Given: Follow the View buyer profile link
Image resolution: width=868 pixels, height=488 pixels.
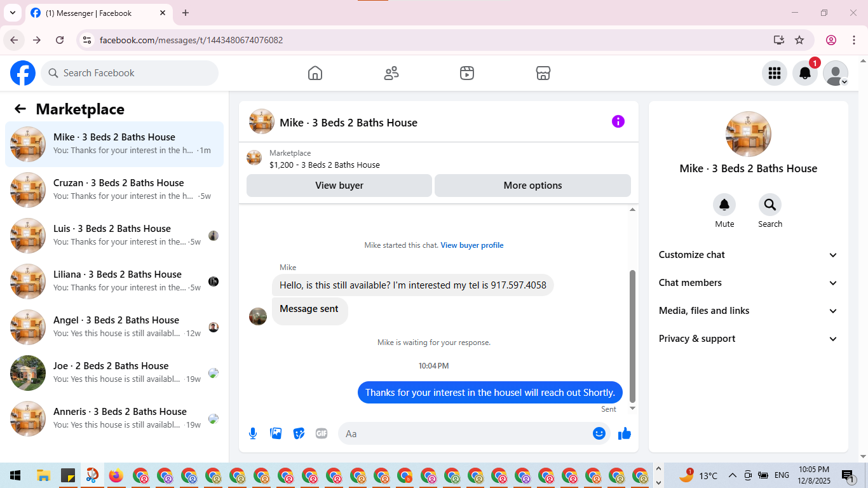Looking at the screenshot, I should [472, 245].
